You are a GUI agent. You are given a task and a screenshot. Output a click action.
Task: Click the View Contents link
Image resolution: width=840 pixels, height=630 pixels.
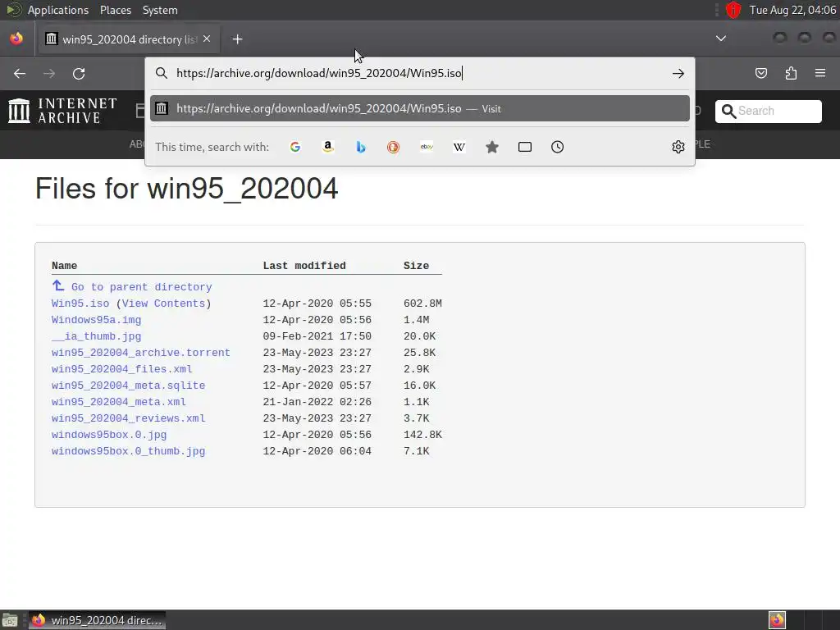[x=163, y=304]
